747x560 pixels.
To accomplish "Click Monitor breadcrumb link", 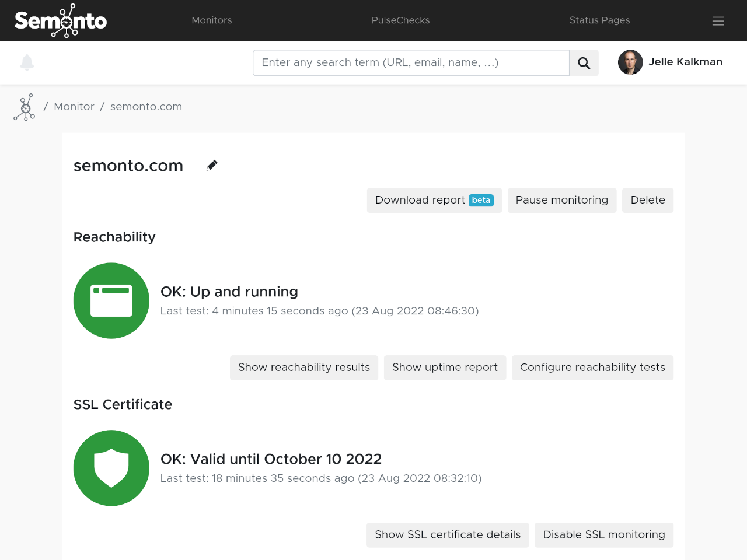I will tap(74, 107).
